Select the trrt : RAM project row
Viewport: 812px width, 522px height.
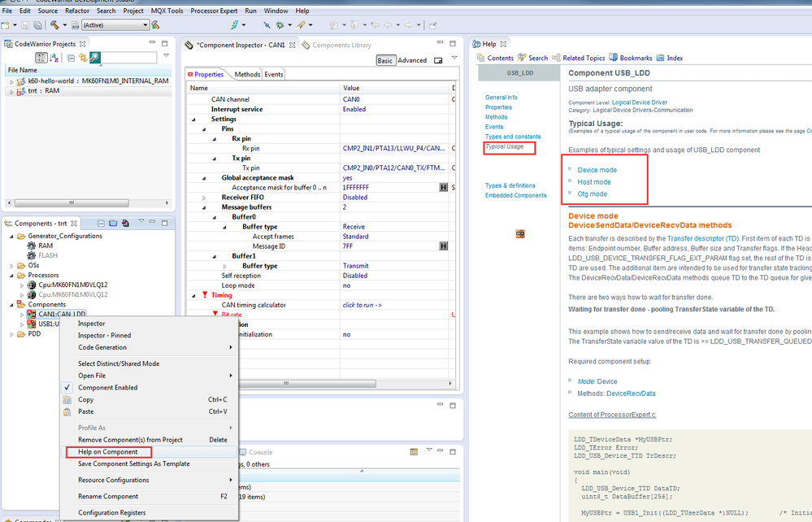pos(88,91)
